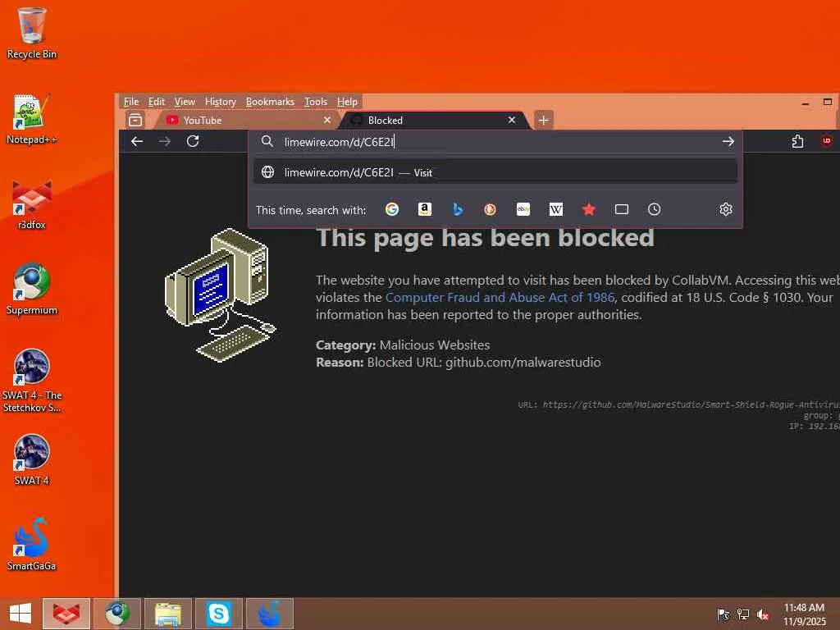This screenshot has width=840, height=630.
Task: Open File Explorer from taskbar
Action: click(168, 614)
